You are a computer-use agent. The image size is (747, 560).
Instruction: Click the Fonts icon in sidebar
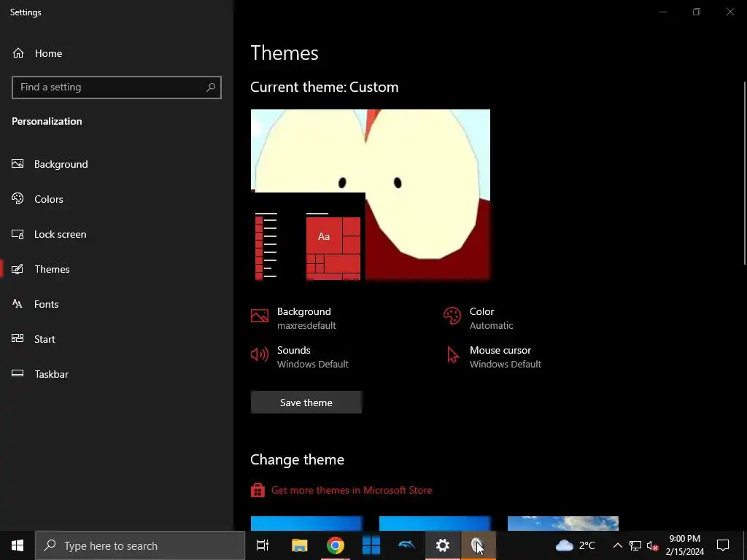(18, 304)
